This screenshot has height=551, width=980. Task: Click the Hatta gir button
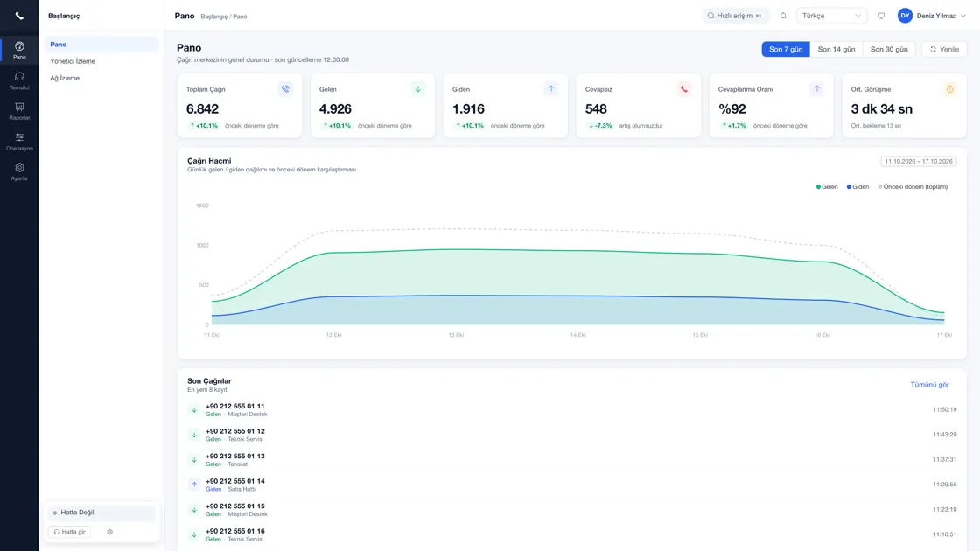click(x=69, y=532)
